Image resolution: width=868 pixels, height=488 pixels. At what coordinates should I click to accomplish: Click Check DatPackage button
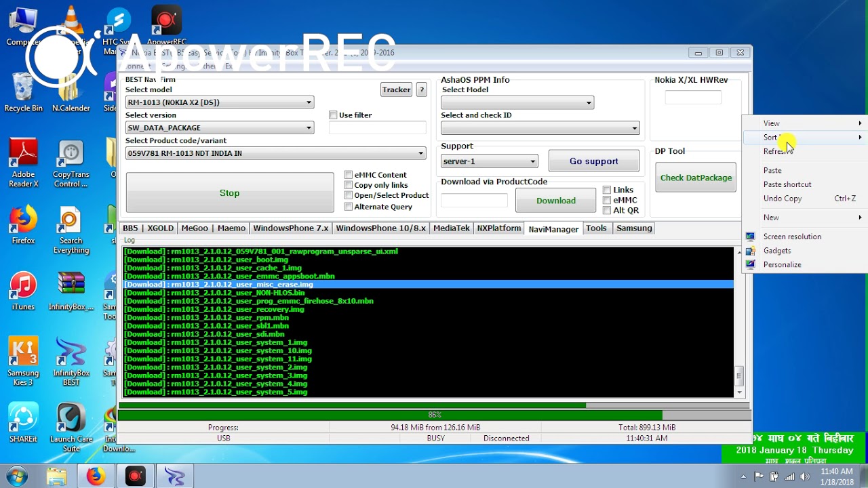point(696,178)
